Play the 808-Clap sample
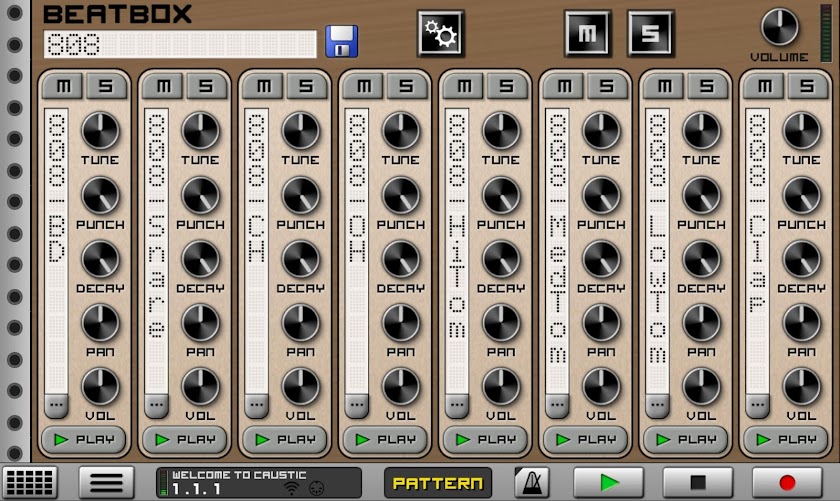The height and width of the screenshot is (501, 840). [785, 440]
